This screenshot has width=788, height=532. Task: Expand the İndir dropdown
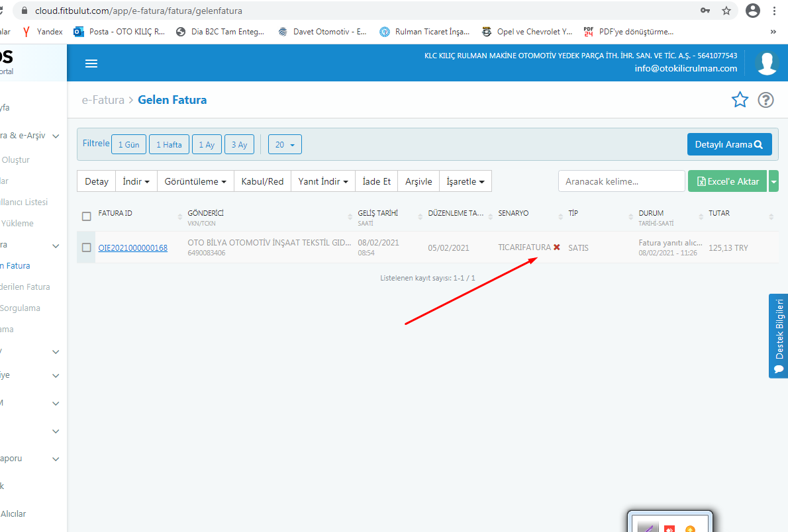136,181
